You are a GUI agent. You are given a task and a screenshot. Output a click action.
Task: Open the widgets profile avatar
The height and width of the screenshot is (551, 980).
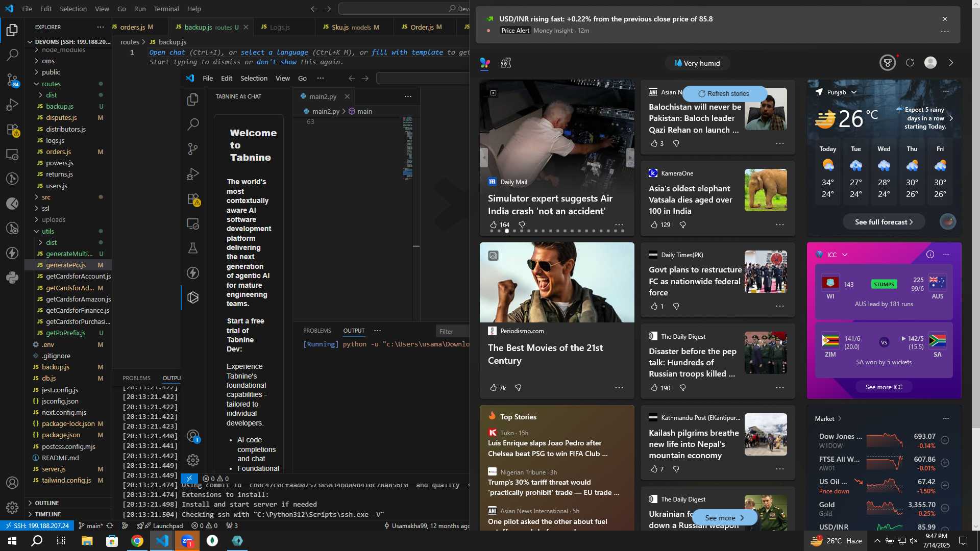click(x=930, y=63)
